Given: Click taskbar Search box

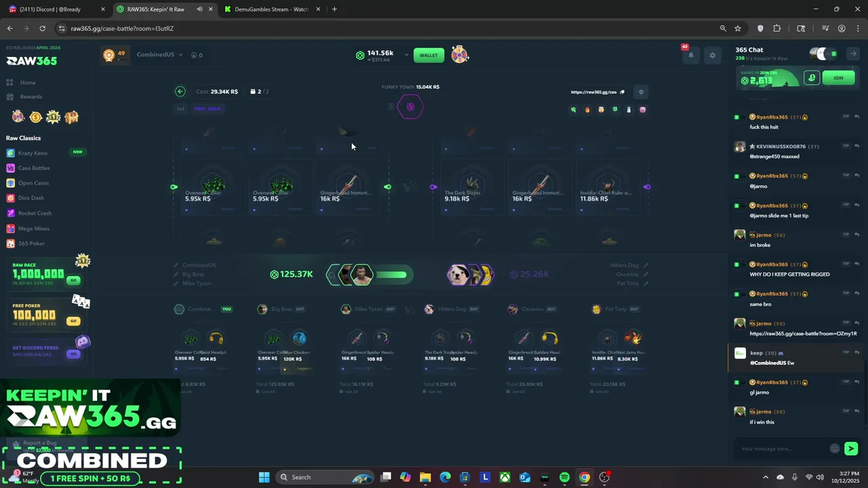Looking at the screenshot, I should click(x=324, y=477).
